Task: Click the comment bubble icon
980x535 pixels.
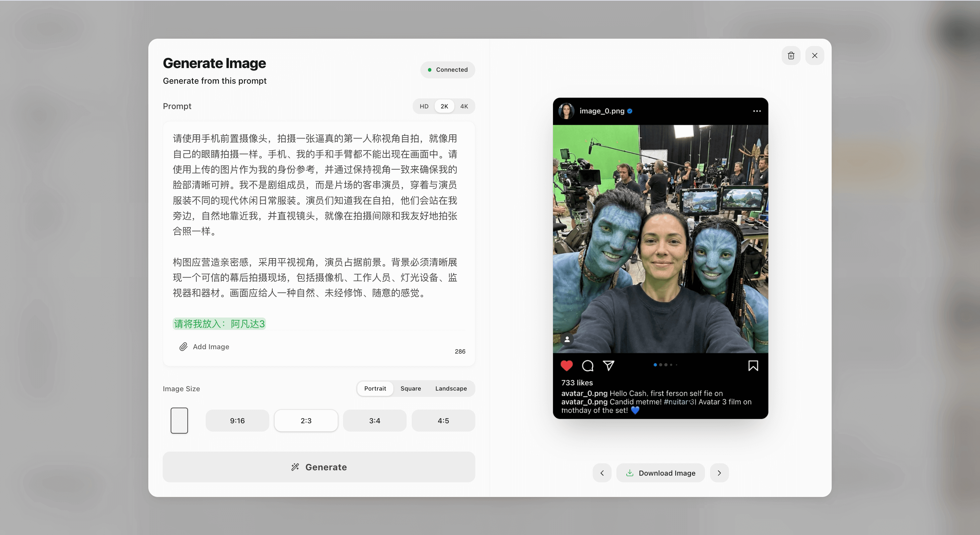Action: tap(587, 366)
